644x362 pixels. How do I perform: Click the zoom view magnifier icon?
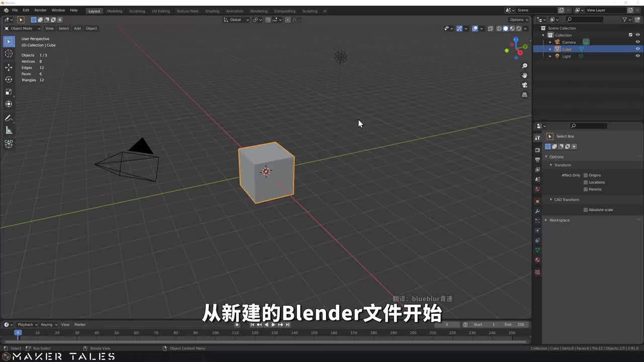pyautogui.click(x=524, y=66)
